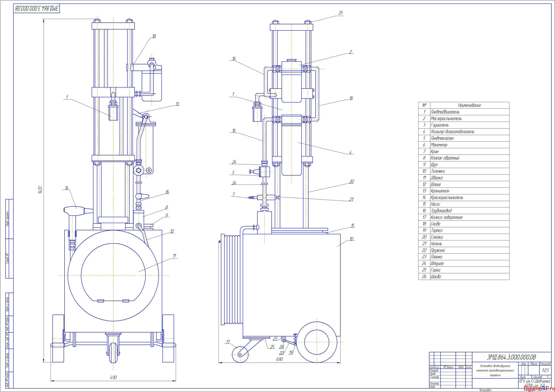The image size is (555, 392).
Task: Select 'Трубопровод' in the parts list
Action: click(464, 211)
